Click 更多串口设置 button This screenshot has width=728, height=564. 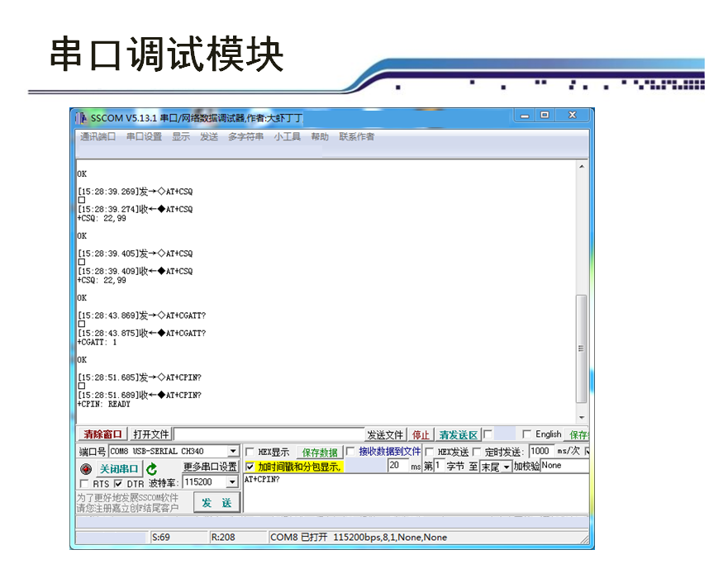210,467
